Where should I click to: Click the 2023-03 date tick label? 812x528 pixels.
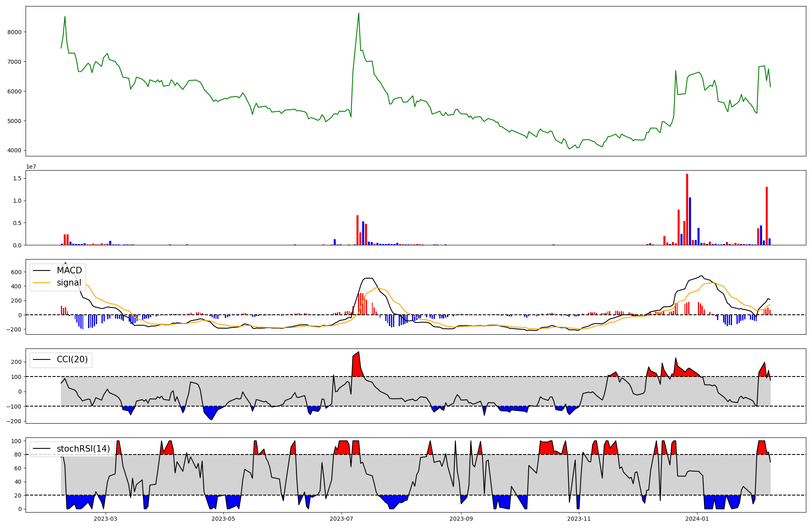click(106, 519)
